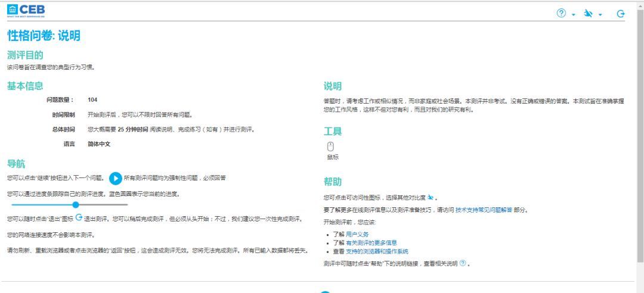Click the 性格问卷: 说明 page title

point(44,36)
